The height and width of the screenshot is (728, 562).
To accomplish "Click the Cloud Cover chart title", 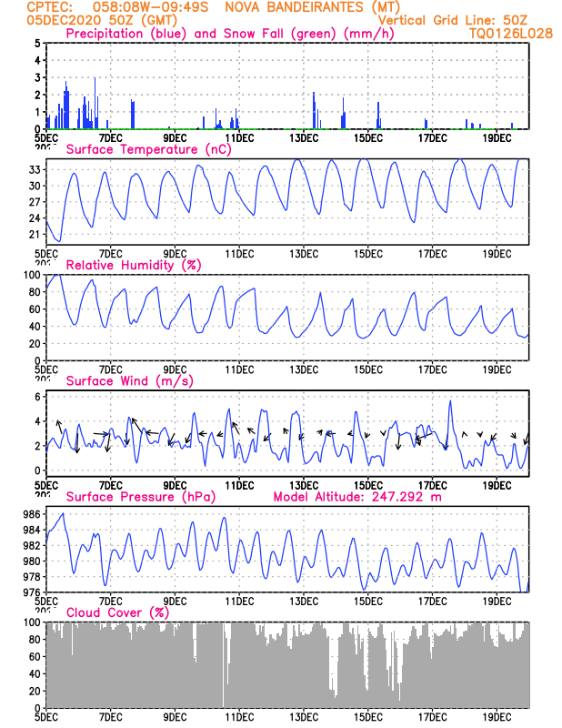I will [118, 612].
